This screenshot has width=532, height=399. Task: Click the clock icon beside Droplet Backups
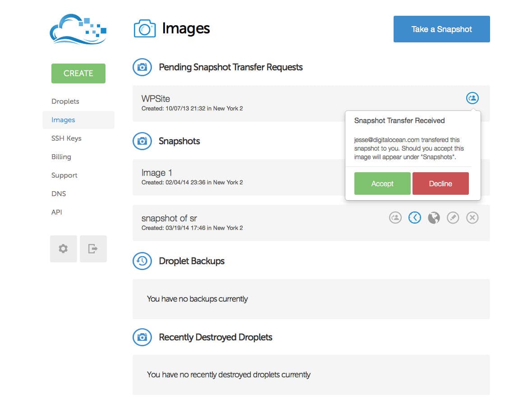tap(142, 261)
